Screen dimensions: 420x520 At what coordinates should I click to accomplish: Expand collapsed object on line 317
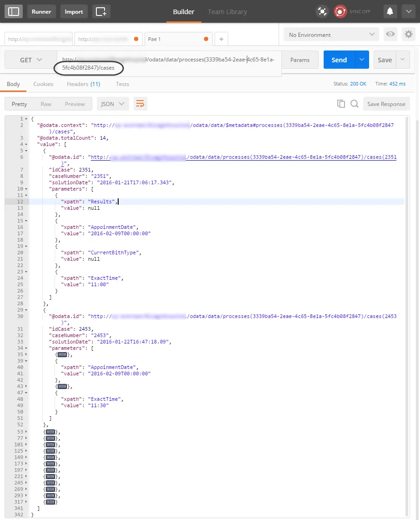pyautogui.click(x=50, y=502)
